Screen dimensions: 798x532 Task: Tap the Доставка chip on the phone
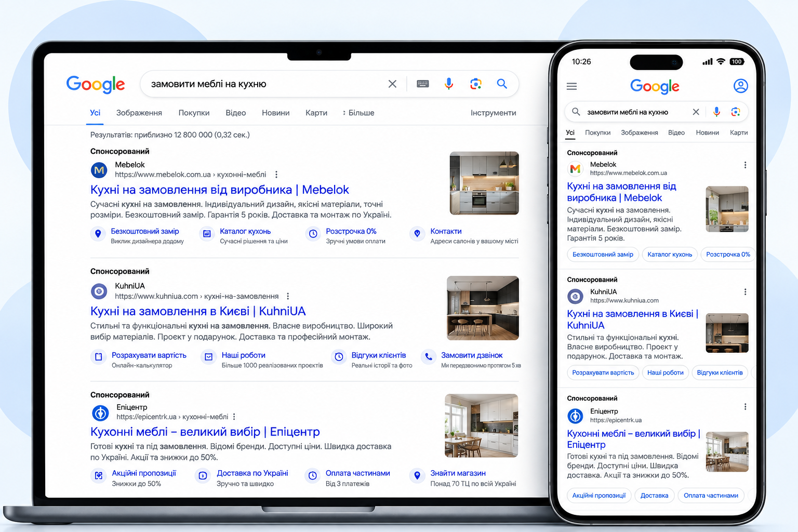pos(655,496)
